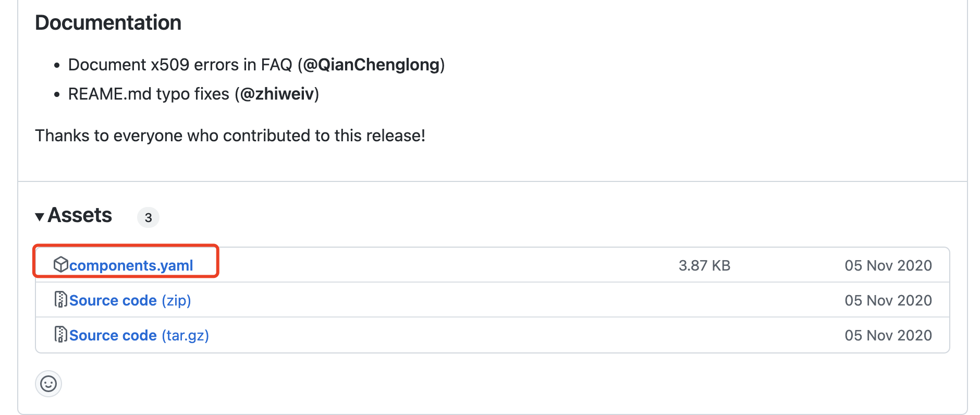The width and height of the screenshot is (980, 415).
Task: Download Source code (zip)
Action: (x=130, y=301)
